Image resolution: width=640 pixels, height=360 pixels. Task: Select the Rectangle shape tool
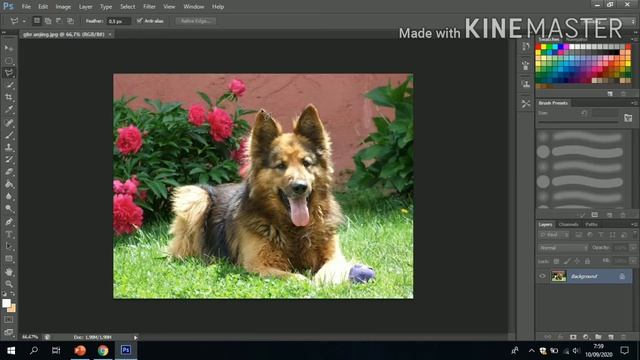tap(9, 259)
